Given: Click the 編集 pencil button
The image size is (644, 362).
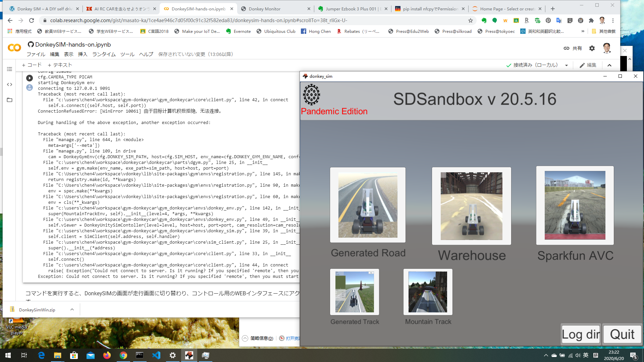Looking at the screenshot, I should [x=588, y=65].
